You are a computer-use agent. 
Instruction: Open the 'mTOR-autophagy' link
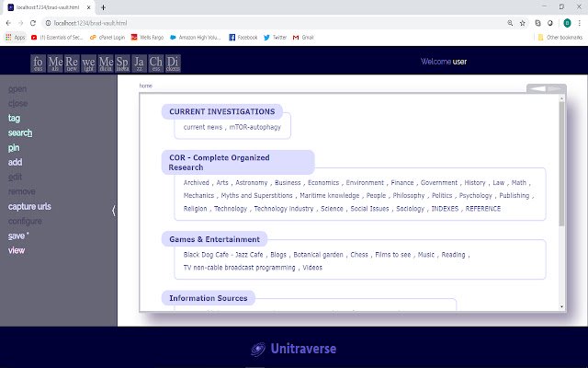[x=255, y=127]
